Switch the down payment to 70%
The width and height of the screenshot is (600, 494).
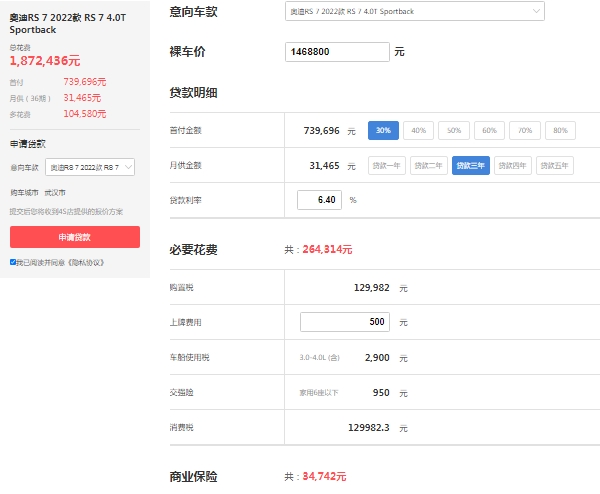coord(524,130)
